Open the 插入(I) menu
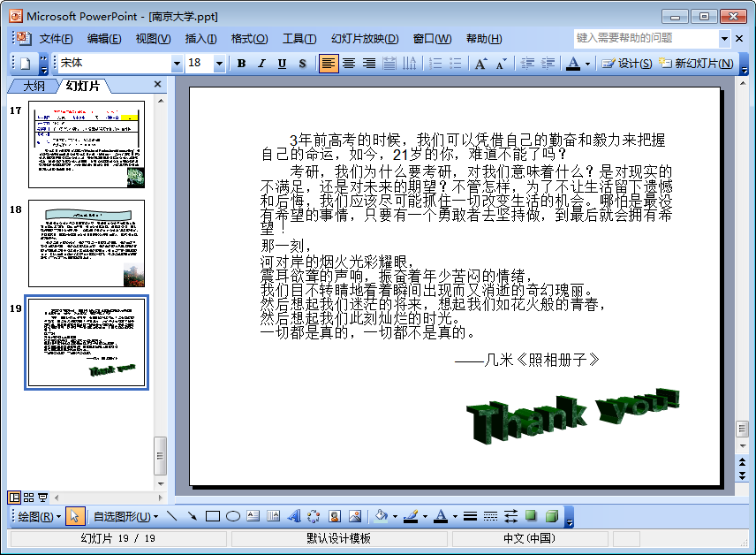Viewport: 756px width, 555px height. tap(200, 39)
